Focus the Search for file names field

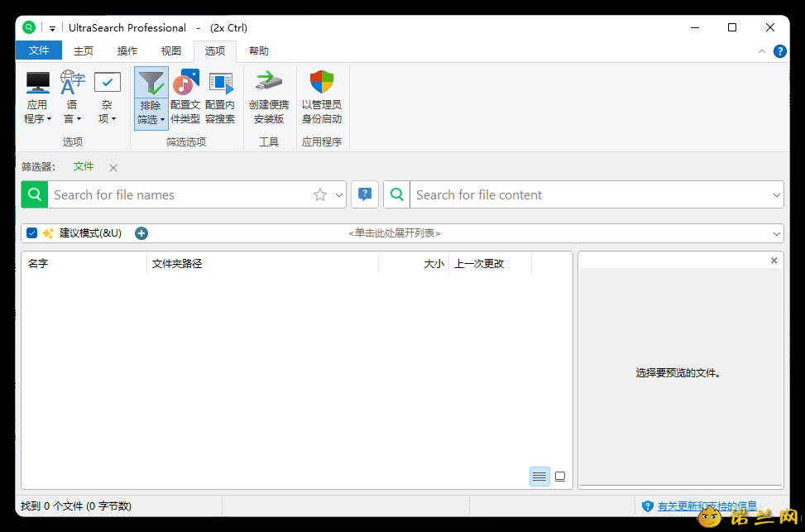tap(180, 194)
